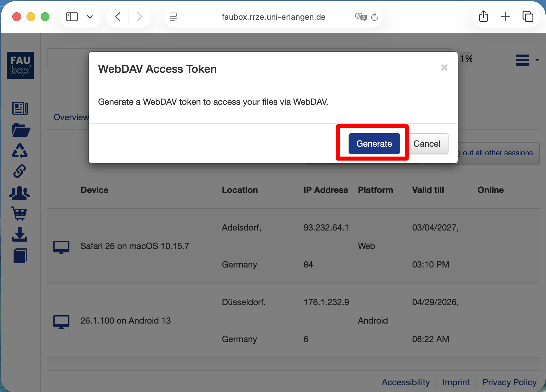
Task: Open the documentation book sidebar icon
Action: (x=20, y=256)
